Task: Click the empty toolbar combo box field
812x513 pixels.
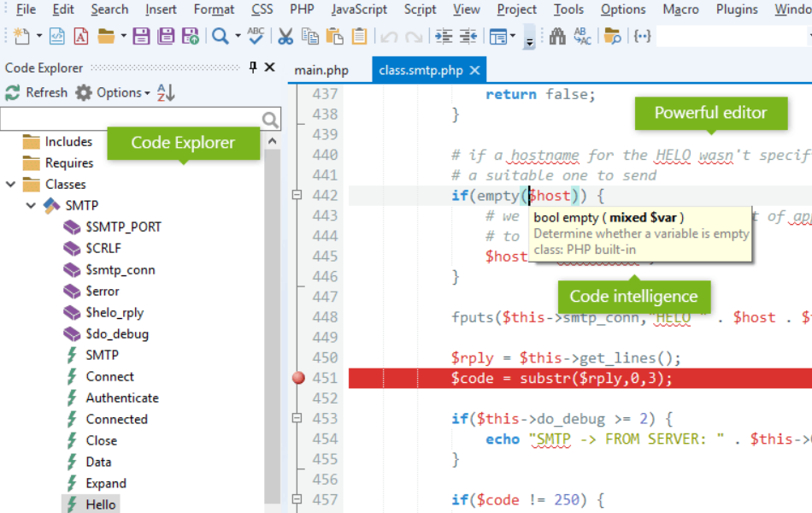Action: point(731,37)
